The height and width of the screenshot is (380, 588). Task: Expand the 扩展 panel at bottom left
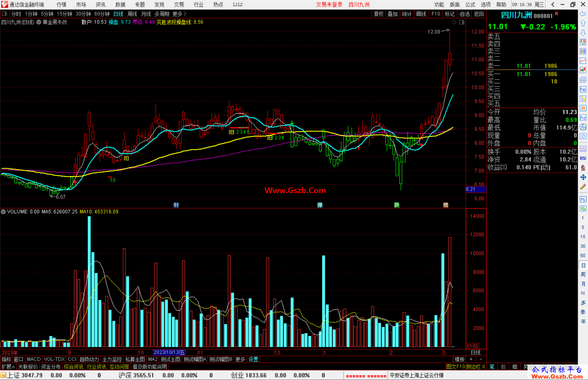pyautogui.click(x=8, y=367)
